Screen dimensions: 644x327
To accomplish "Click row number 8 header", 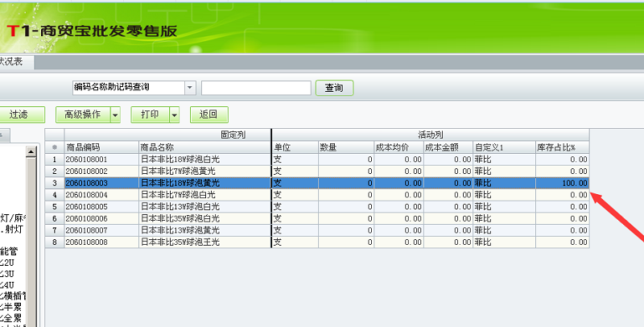I will [55, 242].
